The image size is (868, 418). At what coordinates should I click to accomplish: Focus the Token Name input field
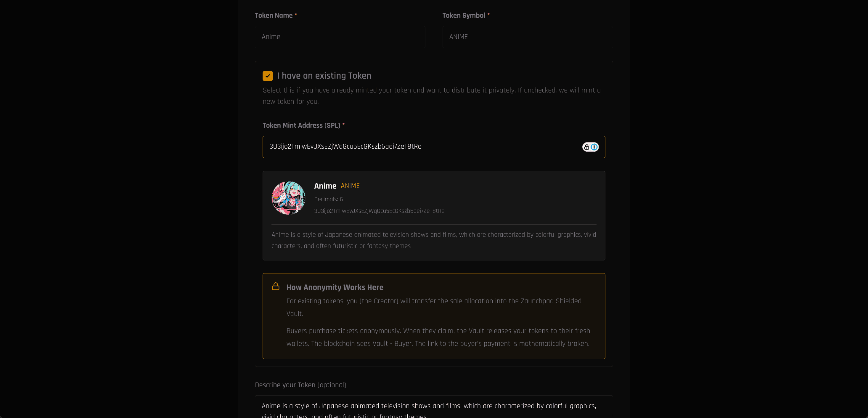pyautogui.click(x=340, y=37)
